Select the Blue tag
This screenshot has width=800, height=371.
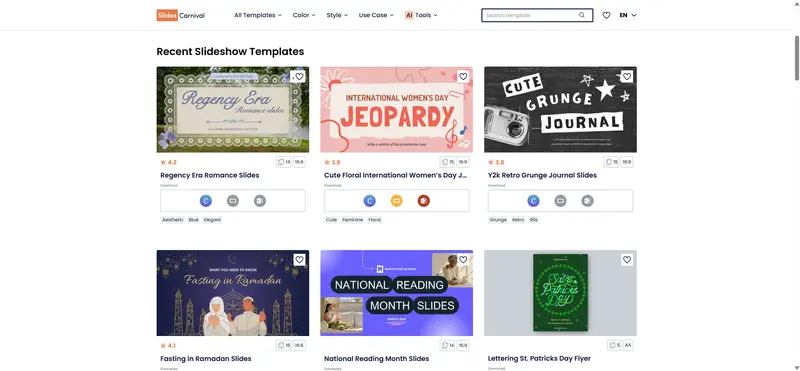[x=194, y=220]
